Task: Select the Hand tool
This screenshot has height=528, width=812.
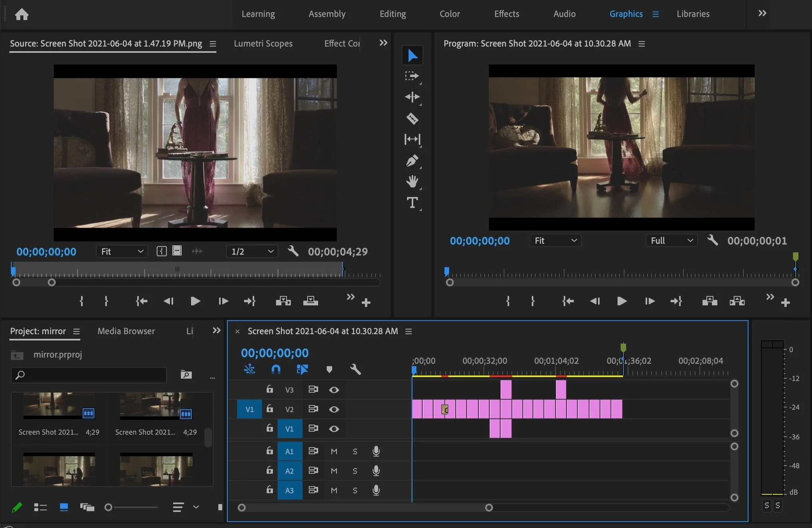Action: click(412, 182)
